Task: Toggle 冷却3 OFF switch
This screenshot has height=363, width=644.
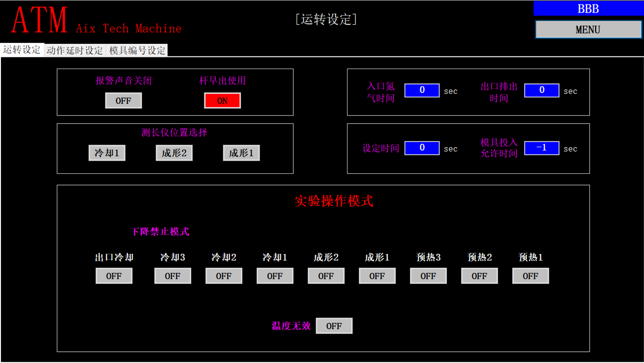Action: click(172, 275)
